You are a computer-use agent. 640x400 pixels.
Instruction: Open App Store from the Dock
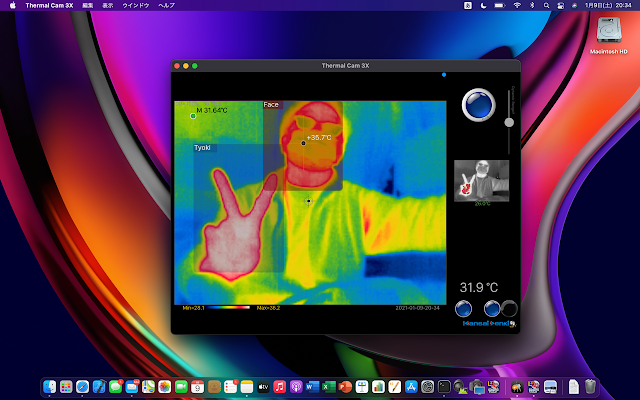click(x=411, y=386)
